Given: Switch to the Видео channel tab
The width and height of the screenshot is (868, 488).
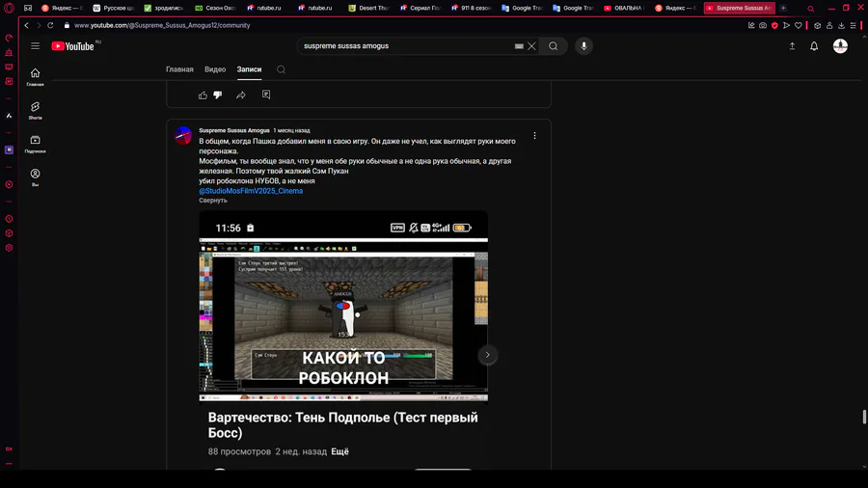Looking at the screenshot, I should pyautogui.click(x=215, y=69).
